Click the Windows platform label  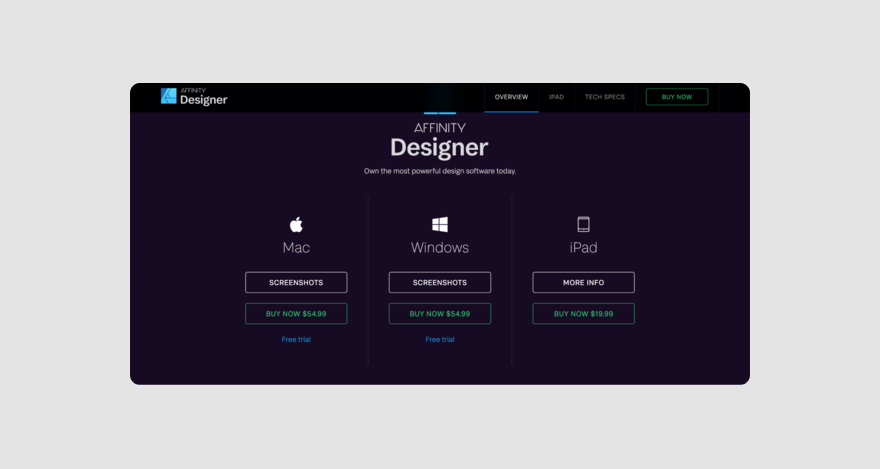[x=440, y=247]
